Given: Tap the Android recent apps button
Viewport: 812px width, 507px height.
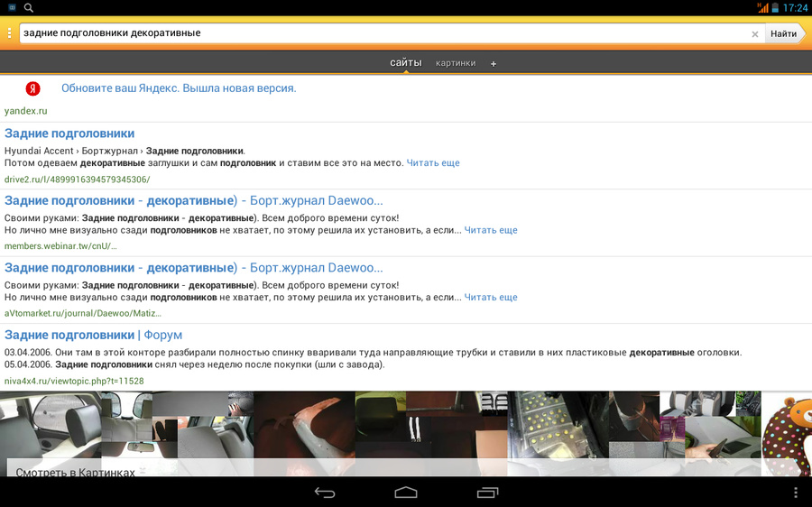Looking at the screenshot, I should point(487,493).
